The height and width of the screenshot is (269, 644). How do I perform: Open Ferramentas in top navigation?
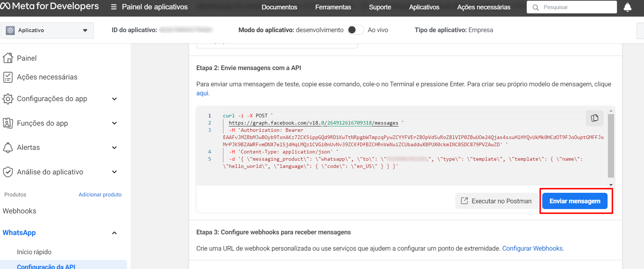(x=333, y=7)
